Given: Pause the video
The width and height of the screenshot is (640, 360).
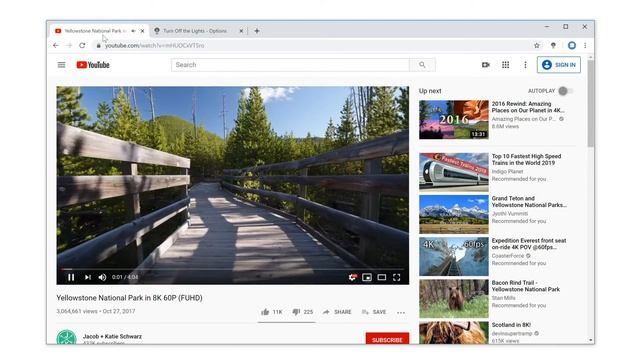Looking at the screenshot, I should point(71,277).
